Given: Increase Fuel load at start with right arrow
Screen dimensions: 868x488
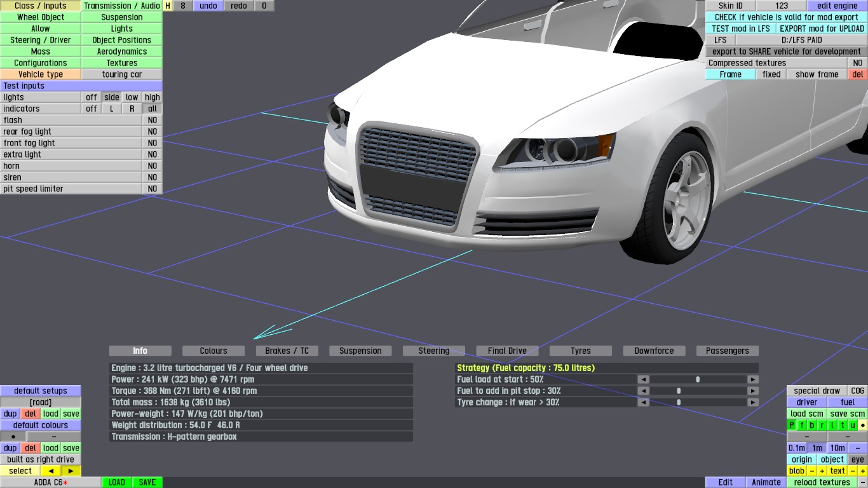Looking at the screenshot, I should click(x=753, y=379).
